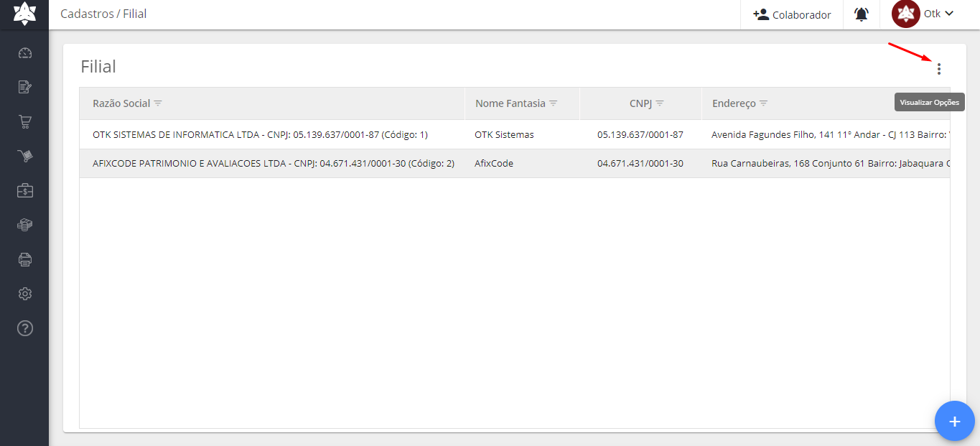This screenshot has height=446, width=980.
Task: Open the cash stack icon in sidebar
Action: (25, 225)
